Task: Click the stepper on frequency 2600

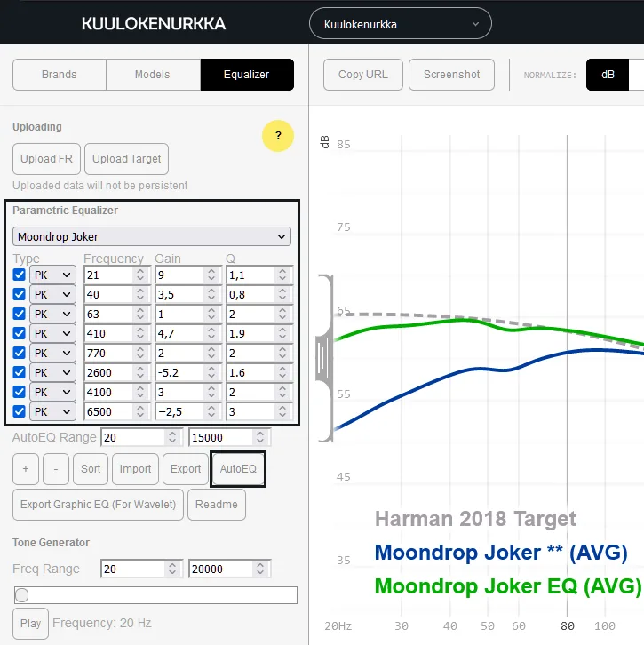Action: (140, 372)
